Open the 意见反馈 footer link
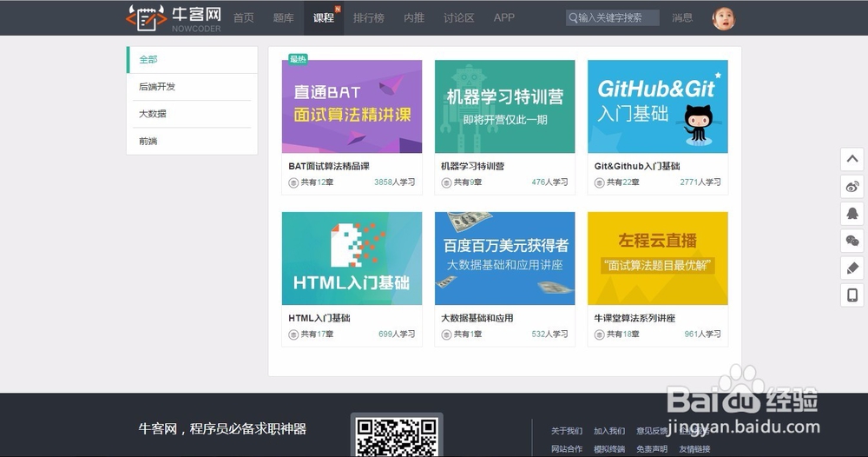The image size is (868, 457). point(652,431)
